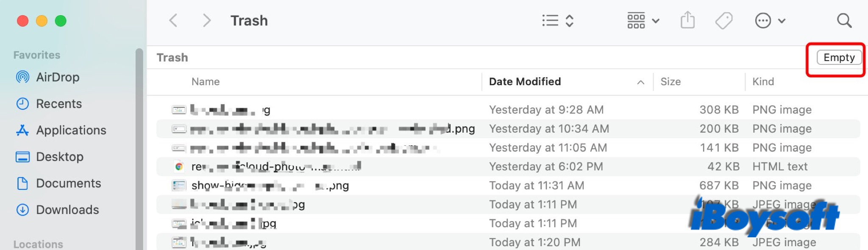868x250 pixels.
Task: Open the More actions ellipsis menu
Action: click(770, 21)
